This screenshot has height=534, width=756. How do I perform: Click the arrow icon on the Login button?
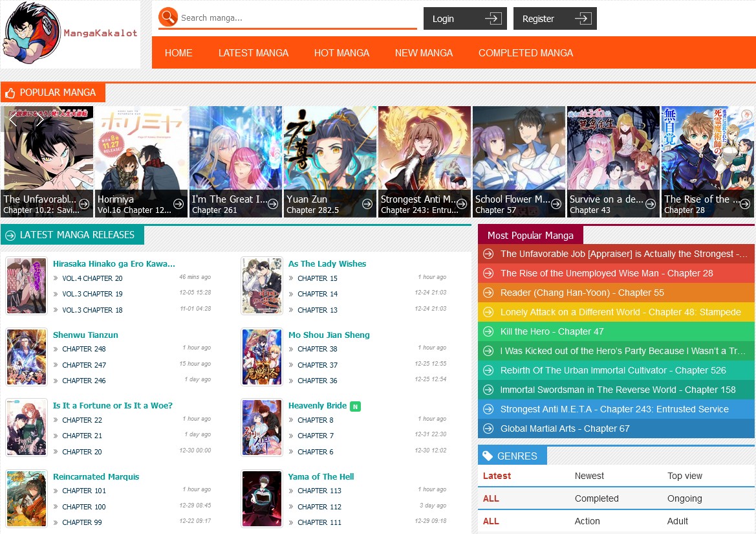point(493,18)
